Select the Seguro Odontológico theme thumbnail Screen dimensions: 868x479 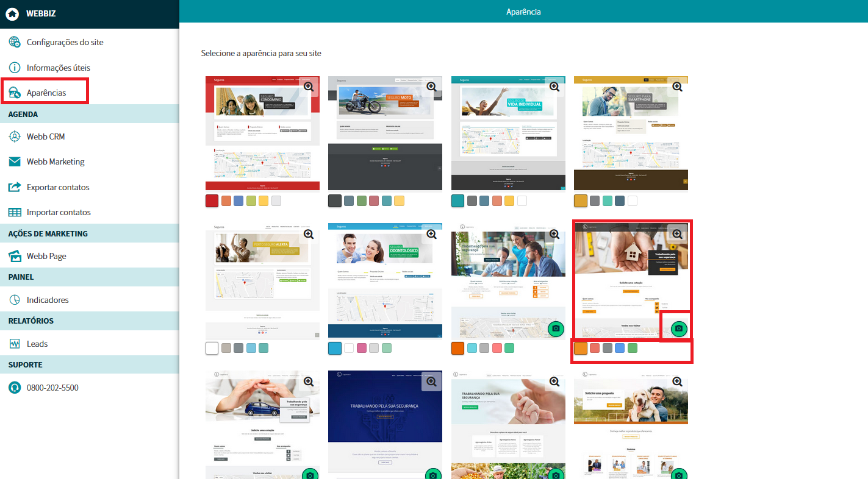385,280
